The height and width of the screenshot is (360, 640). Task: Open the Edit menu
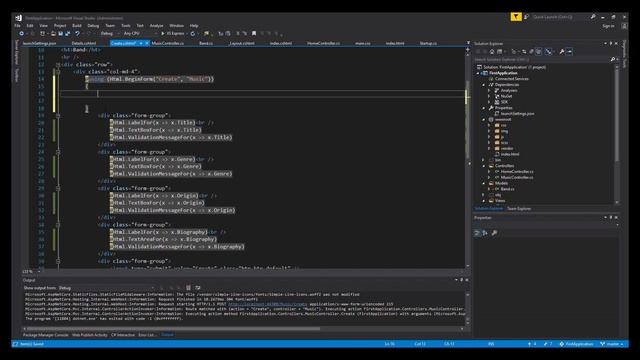(x=30, y=26)
